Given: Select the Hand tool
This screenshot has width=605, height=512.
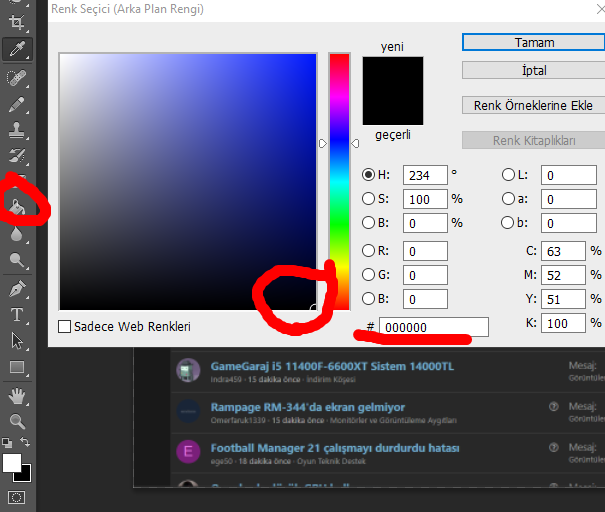Looking at the screenshot, I should pyautogui.click(x=17, y=396).
